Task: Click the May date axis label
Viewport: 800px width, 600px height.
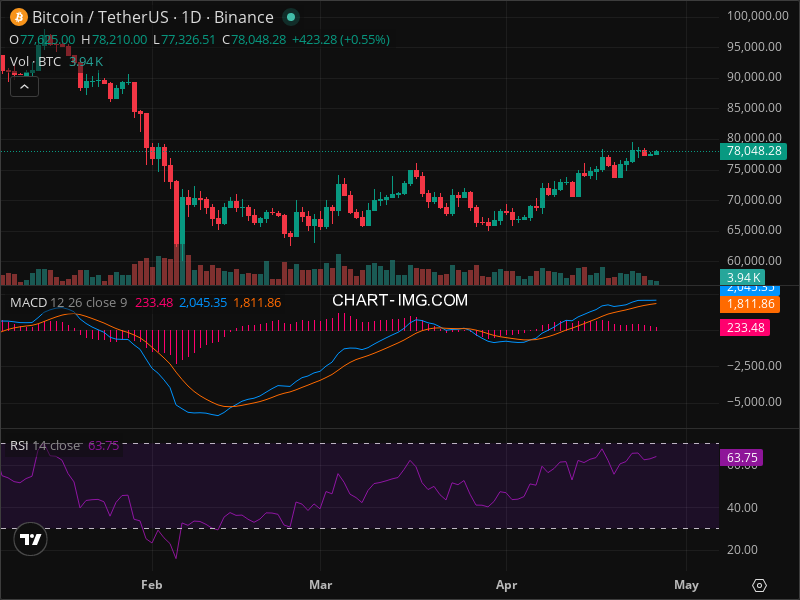Action: click(686, 585)
